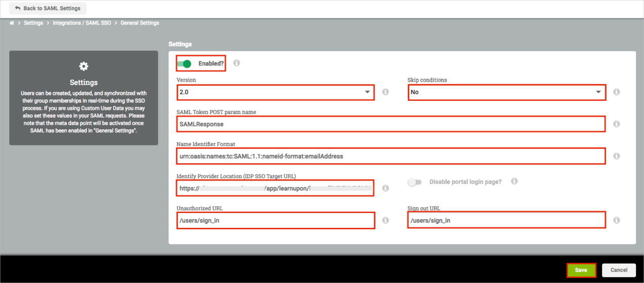This screenshot has width=644, height=283.
Task: Click info icon for Identify Provider Location
Action: click(385, 188)
